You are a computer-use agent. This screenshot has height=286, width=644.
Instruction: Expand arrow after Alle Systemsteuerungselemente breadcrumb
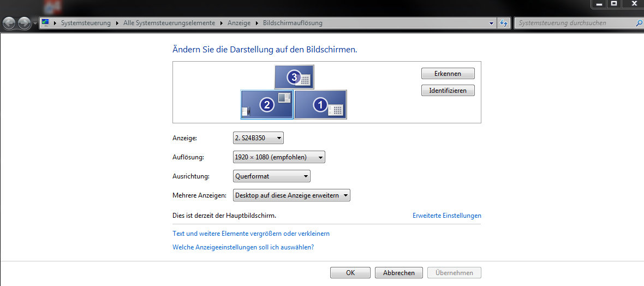[x=222, y=23]
